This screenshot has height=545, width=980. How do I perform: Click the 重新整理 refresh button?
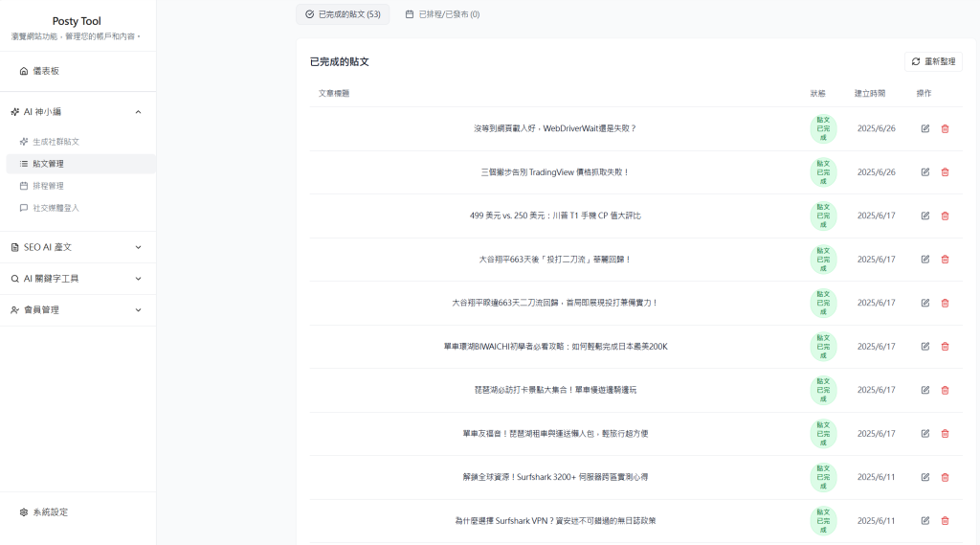pyautogui.click(x=933, y=61)
